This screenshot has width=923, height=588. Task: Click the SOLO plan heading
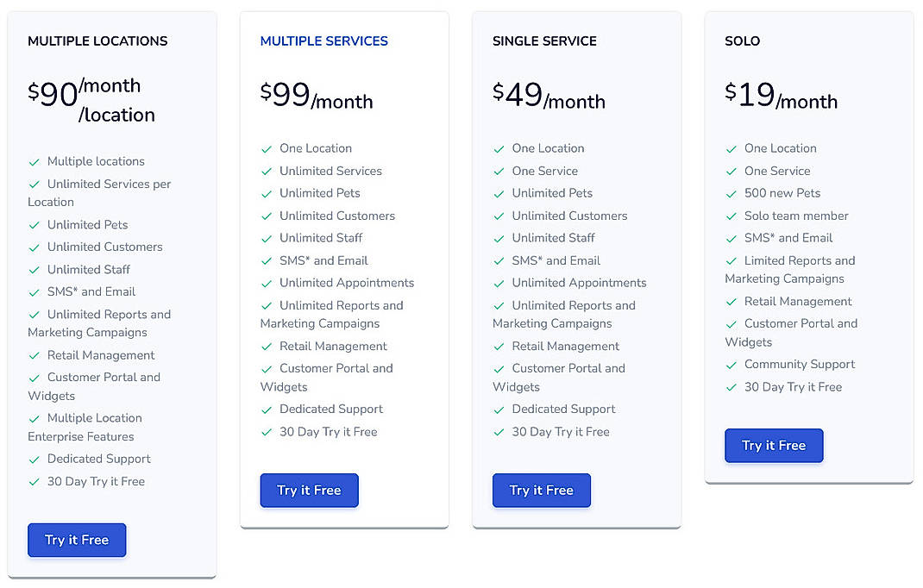click(742, 41)
